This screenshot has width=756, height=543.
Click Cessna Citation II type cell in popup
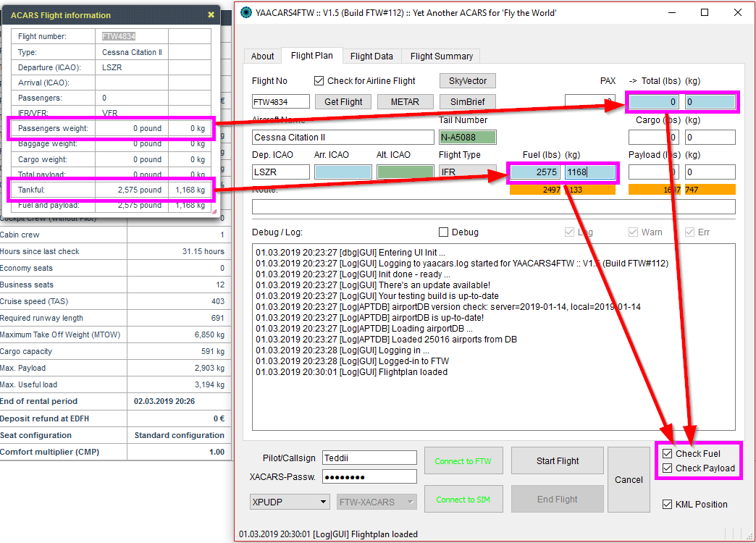click(x=132, y=52)
